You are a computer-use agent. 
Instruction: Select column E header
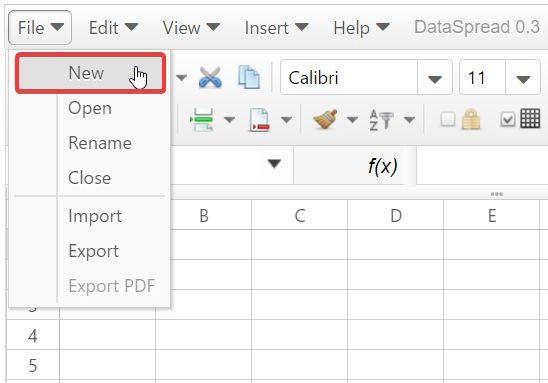pos(492,215)
